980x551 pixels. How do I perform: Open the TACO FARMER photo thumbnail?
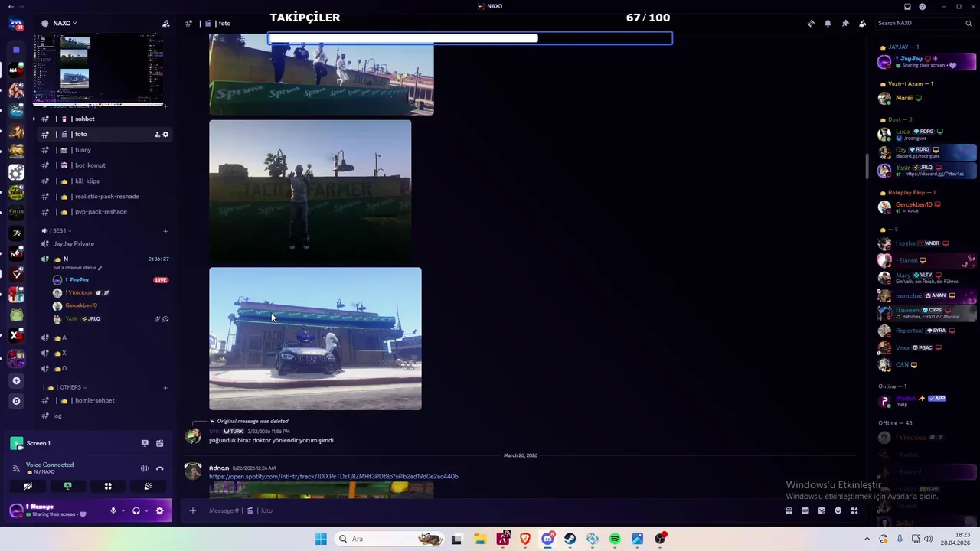pyautogui.click(x=310, y=191)
